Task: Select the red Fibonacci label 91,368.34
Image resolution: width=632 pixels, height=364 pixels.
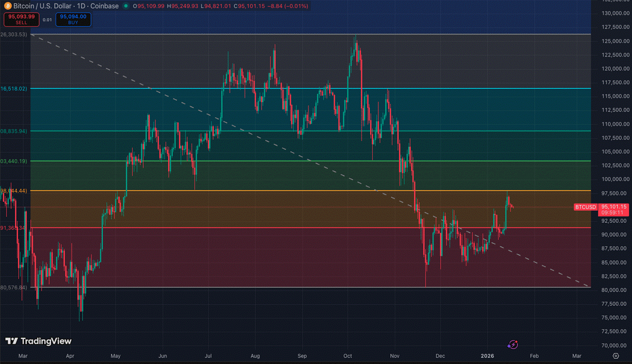Action: point(13,228)
